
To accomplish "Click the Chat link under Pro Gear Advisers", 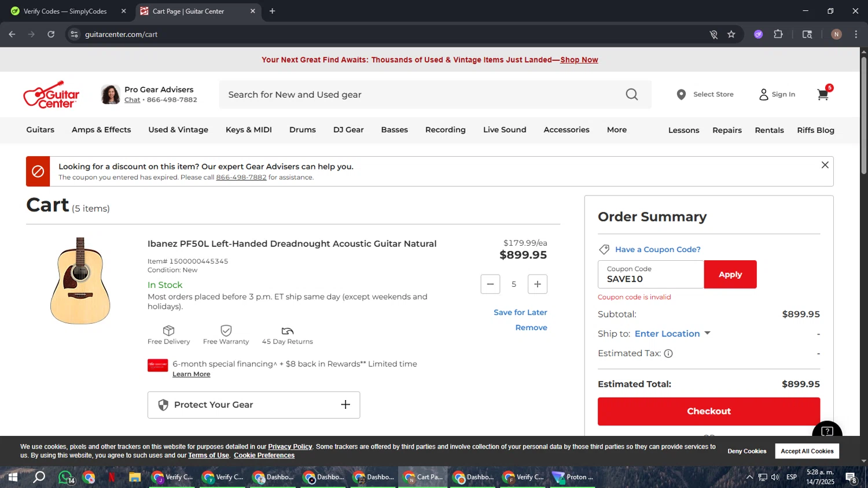I will [x=132, y=99].
